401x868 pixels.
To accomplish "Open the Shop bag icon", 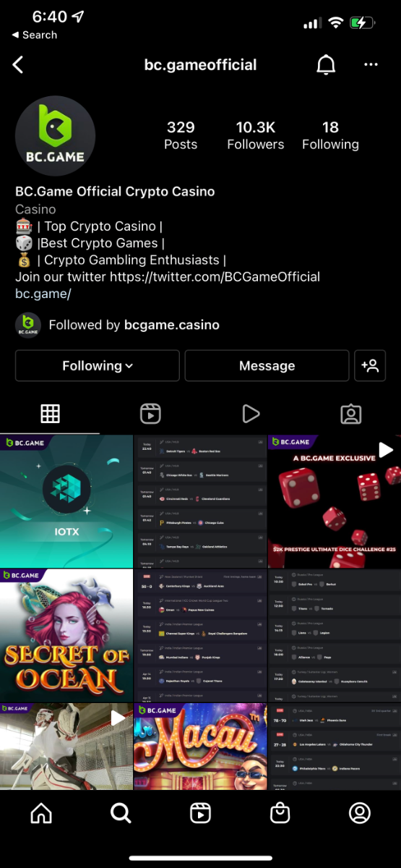I will (280, 813).
